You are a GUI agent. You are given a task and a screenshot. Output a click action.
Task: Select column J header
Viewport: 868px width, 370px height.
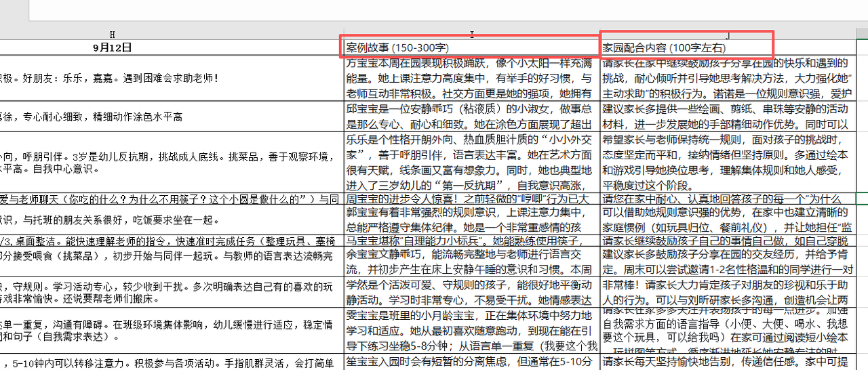click(x=728, y=34)
